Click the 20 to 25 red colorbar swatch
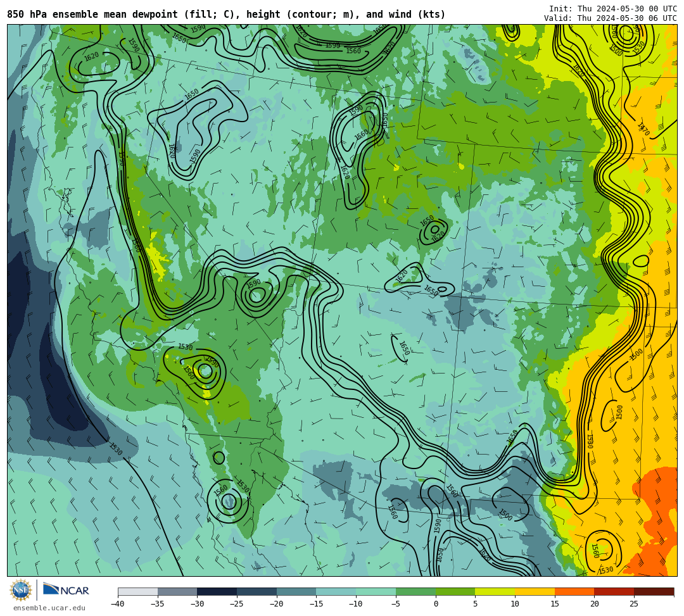684x616 pixels. [614, 591]
